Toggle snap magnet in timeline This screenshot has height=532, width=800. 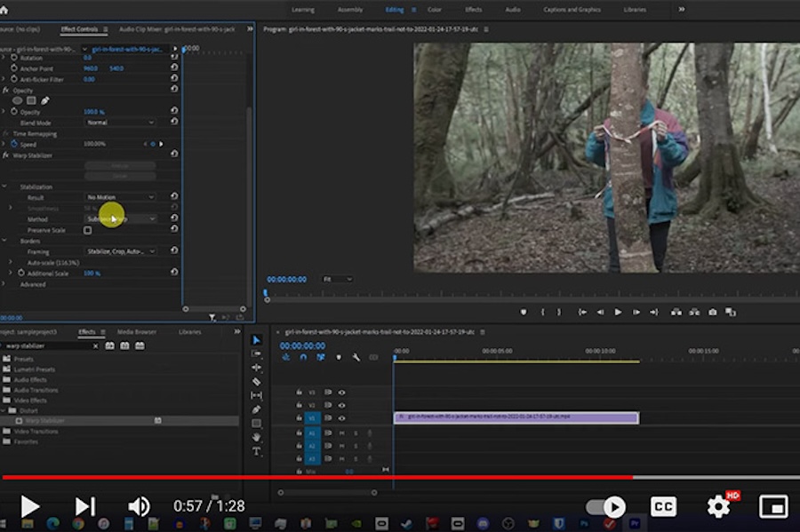click(303, 357)
